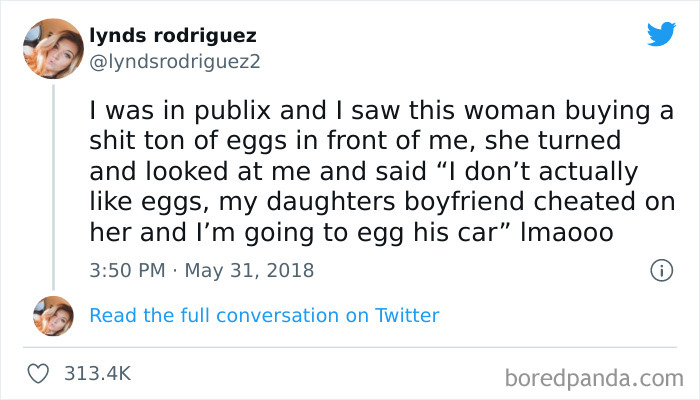Open lynds rodriguez's large profile picture
The height and width of the screenshot is (400, 700).
tap(53, 49)
